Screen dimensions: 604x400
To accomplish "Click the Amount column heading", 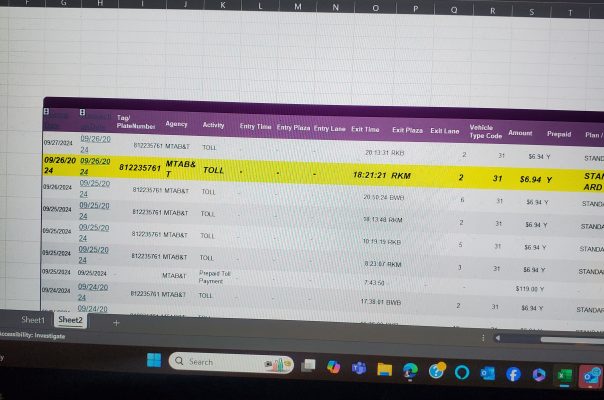I will (x=520, y=133).
